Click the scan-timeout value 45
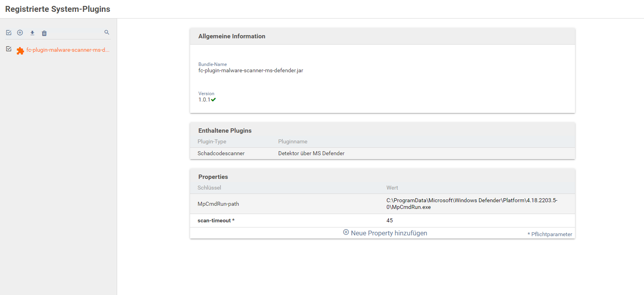 pyautogui.click(x=390, y=220)
